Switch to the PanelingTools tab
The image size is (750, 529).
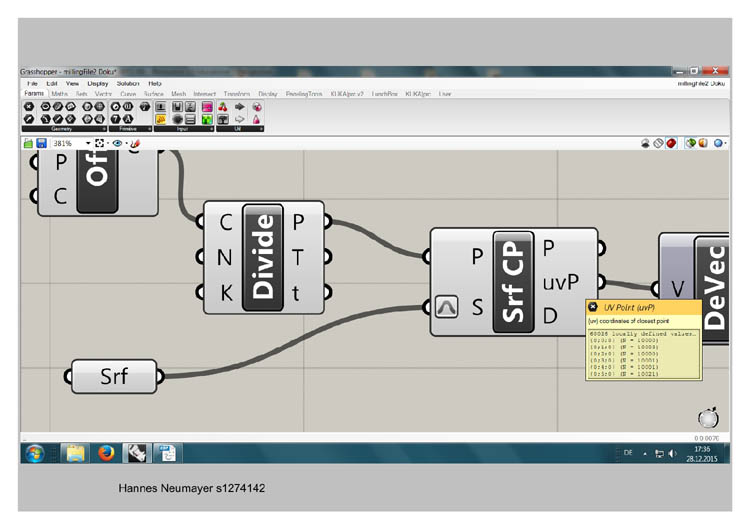304,94
